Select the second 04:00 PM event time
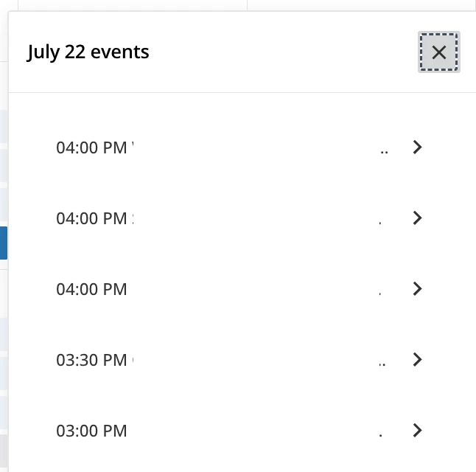476x472 pixels. [91, 218]
